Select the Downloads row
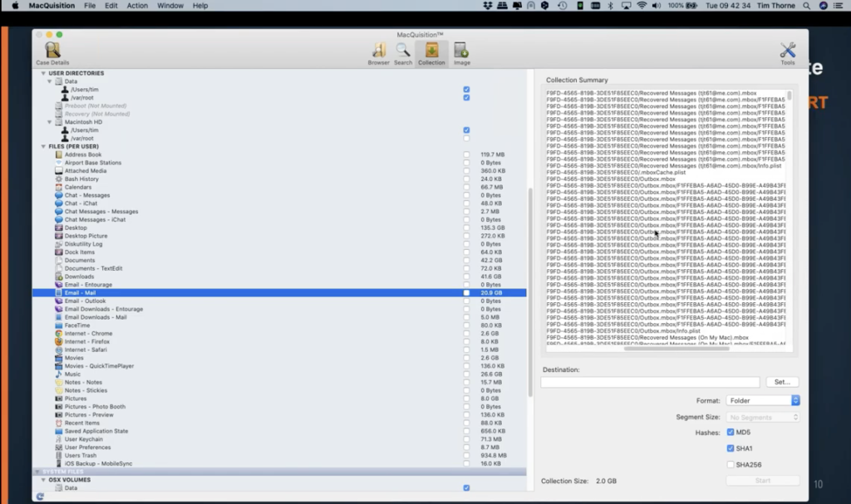851x504 pixels. point(279,276)
